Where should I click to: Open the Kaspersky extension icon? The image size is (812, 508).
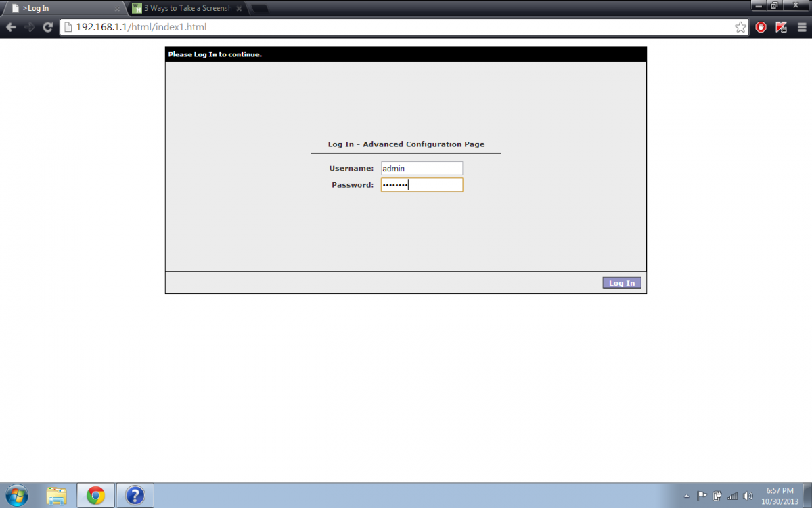click(781, 27)
